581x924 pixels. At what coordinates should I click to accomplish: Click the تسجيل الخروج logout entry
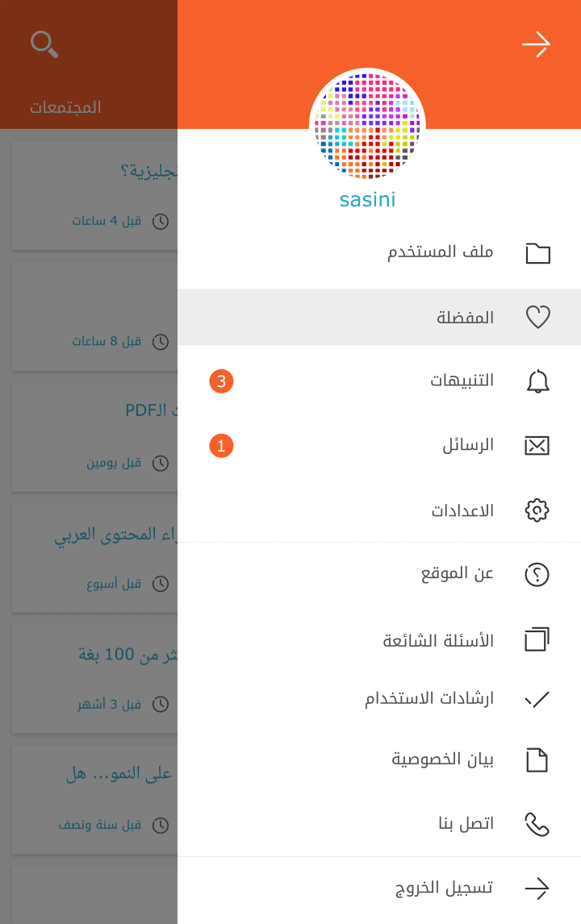tap(444, 888)
